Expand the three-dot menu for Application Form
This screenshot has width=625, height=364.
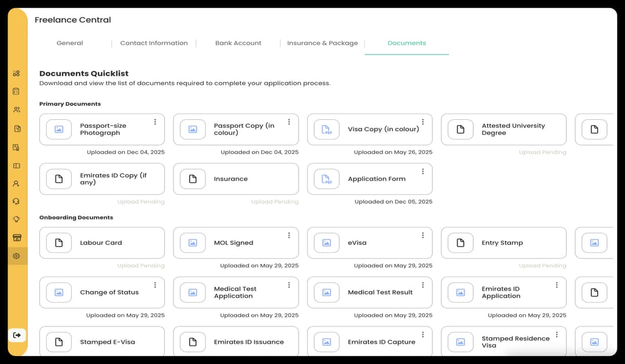click(x=423, y=172)
